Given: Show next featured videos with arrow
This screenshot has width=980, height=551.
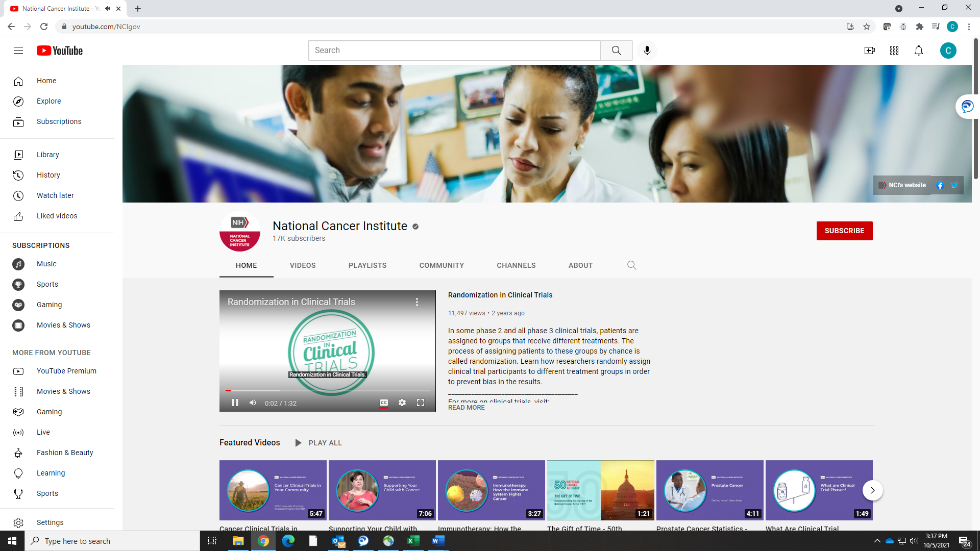Looking at the screenshot, I should (872, 490).
